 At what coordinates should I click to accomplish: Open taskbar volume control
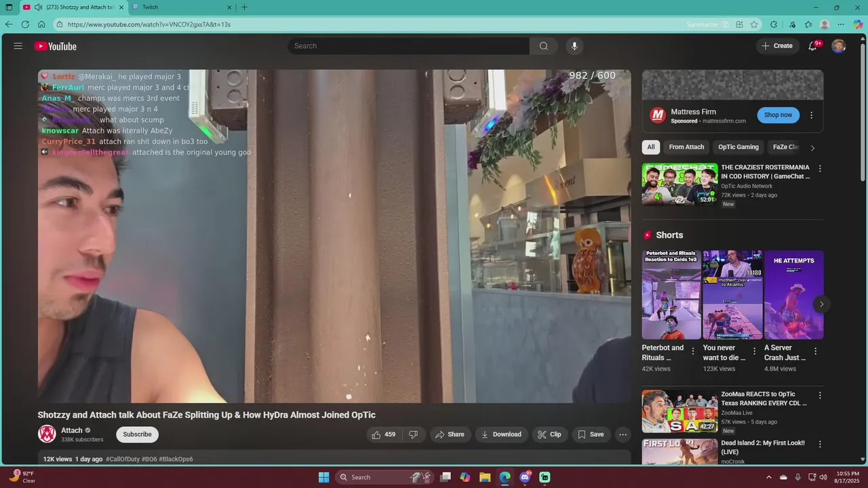pos(823,477)
